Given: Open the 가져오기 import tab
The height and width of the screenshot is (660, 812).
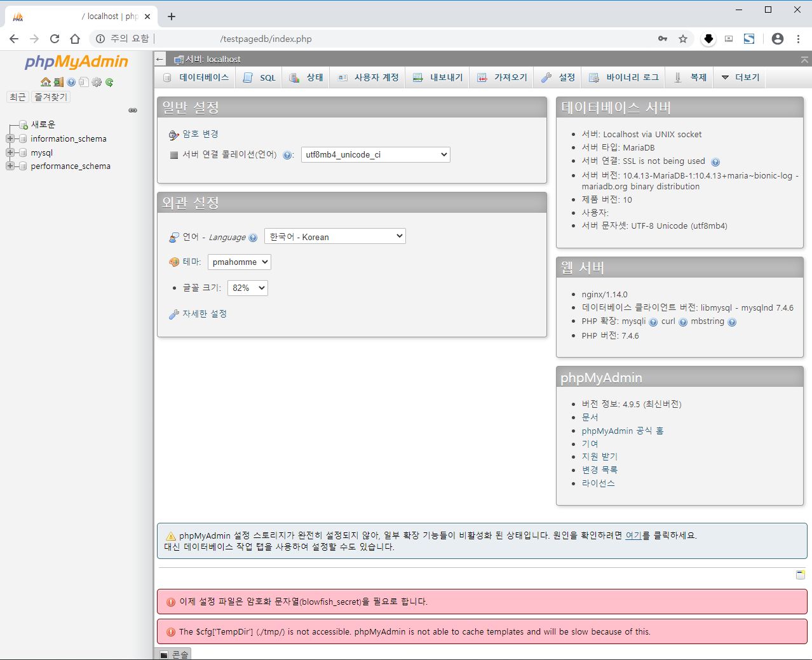Looking at the screenshot, I should point(503,77).
